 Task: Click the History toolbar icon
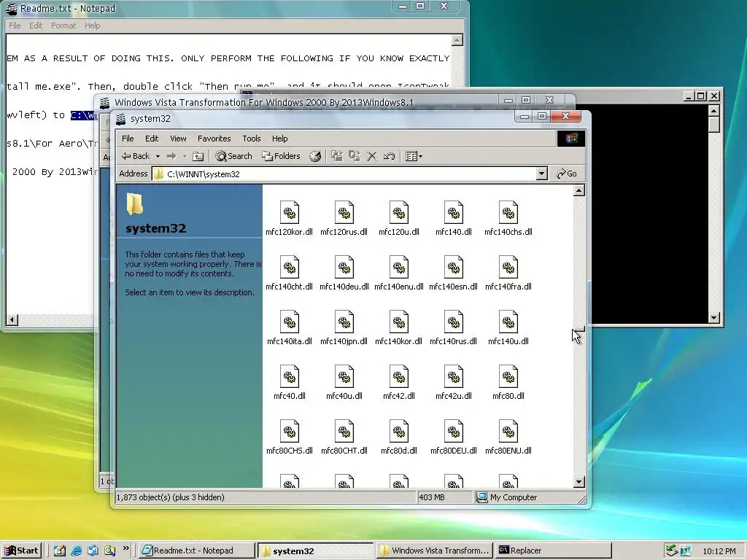[x=315, y=156]
